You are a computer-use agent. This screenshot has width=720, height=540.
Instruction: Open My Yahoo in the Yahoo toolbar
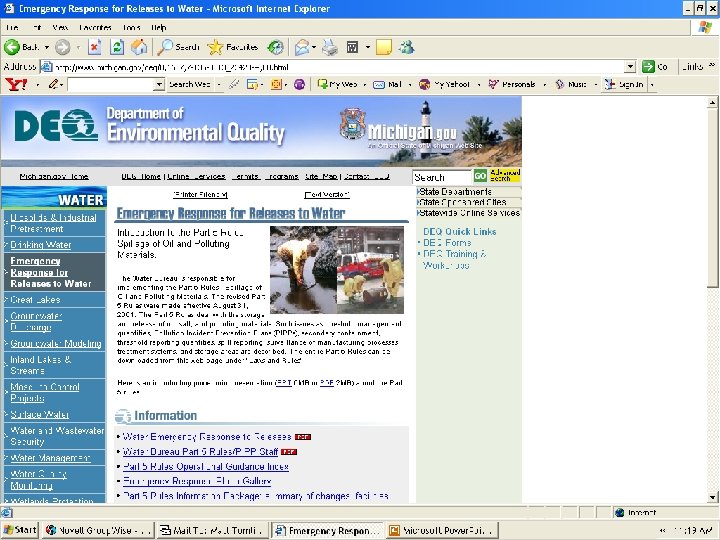(444, 84)
